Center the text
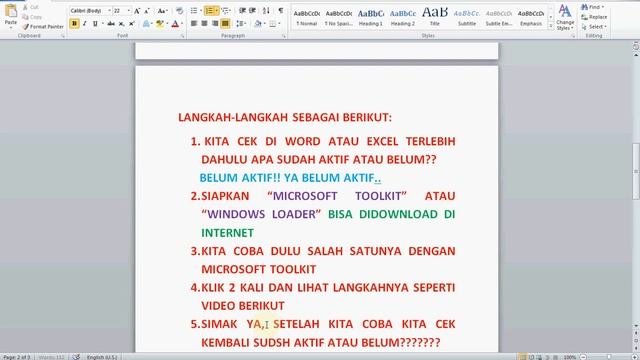 tap(204, 24)
